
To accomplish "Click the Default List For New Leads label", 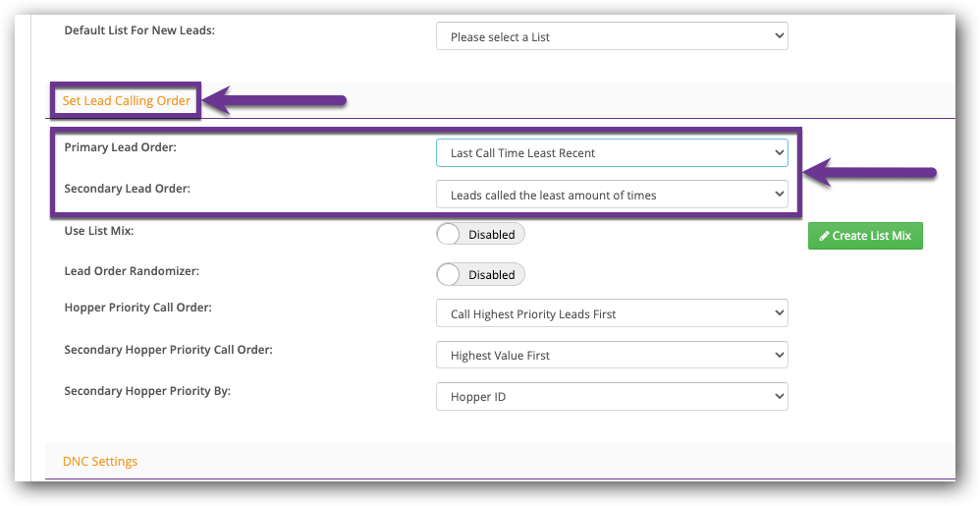I will point(138,30).
